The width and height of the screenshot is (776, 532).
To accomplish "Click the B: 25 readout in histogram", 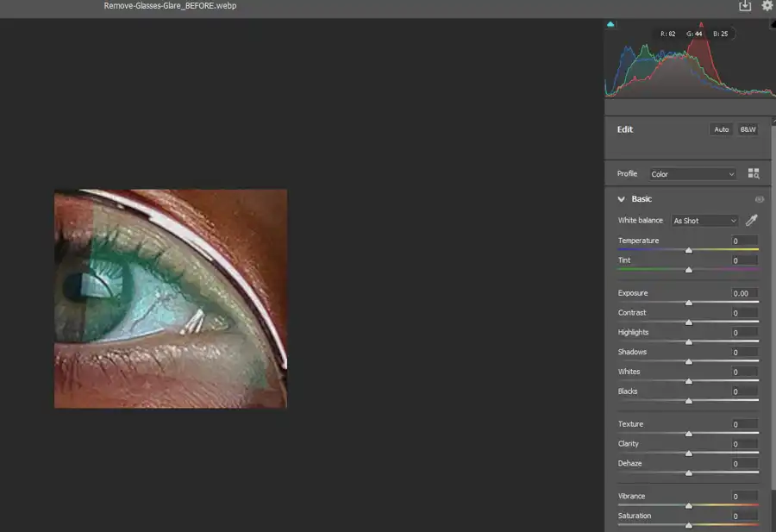I will click(x=721, y=34).
